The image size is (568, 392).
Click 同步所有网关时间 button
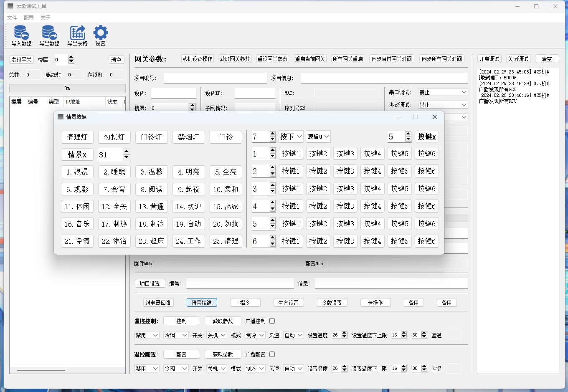[442, 59]
